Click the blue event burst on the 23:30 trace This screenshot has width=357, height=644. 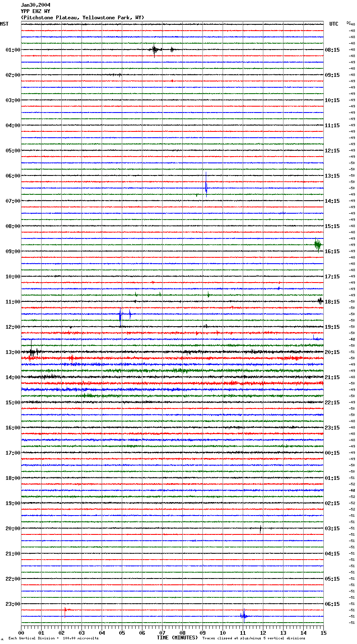(x=244, y=616)
